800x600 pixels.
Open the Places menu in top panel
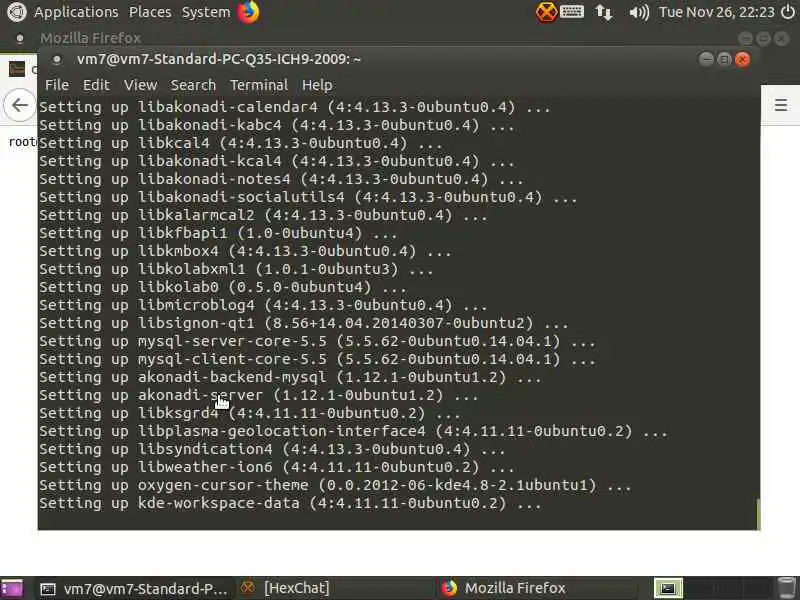point(150,12)
